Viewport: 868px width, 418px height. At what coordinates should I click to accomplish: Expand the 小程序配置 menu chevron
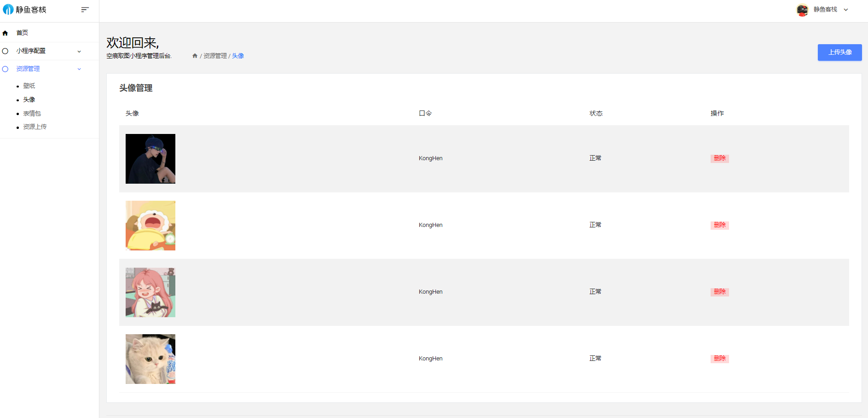point(79,52)
